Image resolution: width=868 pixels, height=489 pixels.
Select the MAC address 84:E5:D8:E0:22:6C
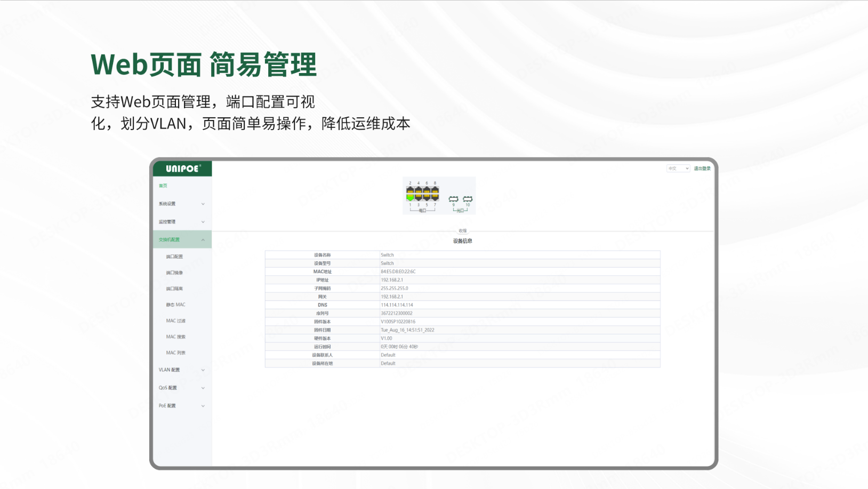tap(398, 271)
